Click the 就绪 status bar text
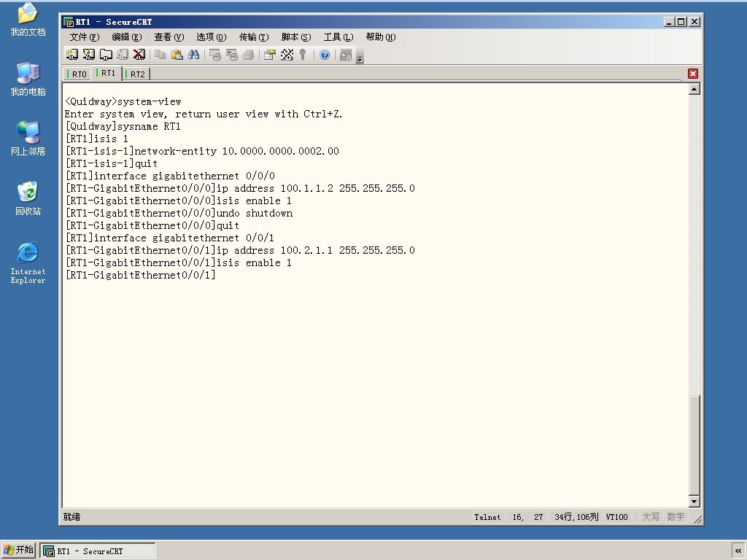This screenshot has width=747, height=560. [x=72, y=517]
